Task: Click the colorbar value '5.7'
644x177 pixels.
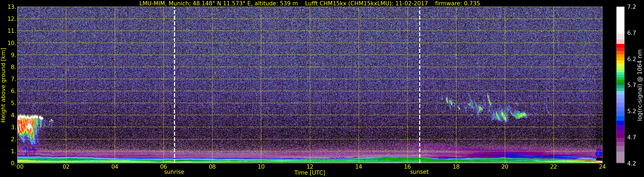Action: (x=632, y=85)
